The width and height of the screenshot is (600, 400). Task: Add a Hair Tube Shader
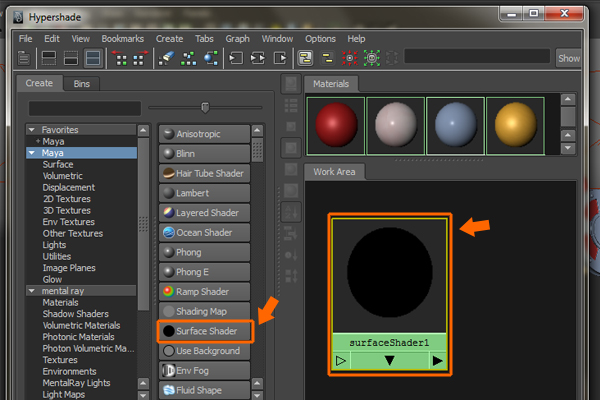point(205,173)
